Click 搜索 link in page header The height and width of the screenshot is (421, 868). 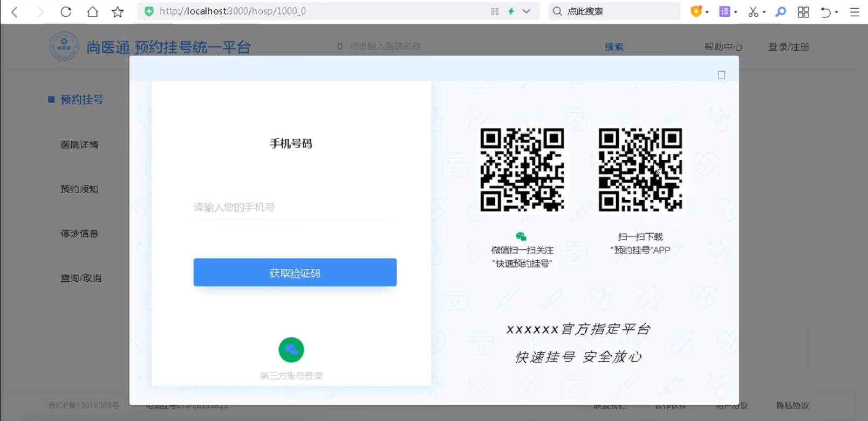click(614, 47)
